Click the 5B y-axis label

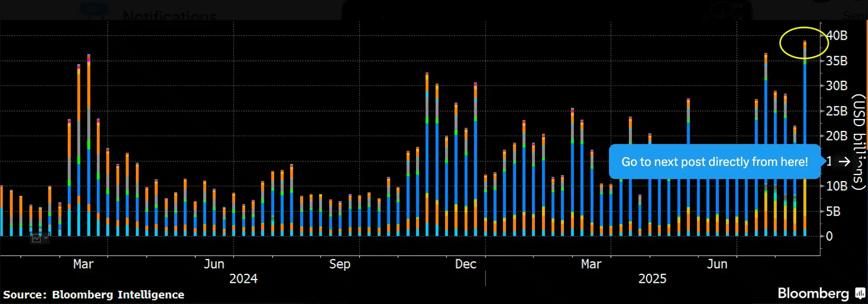click(x=833, y=211)
